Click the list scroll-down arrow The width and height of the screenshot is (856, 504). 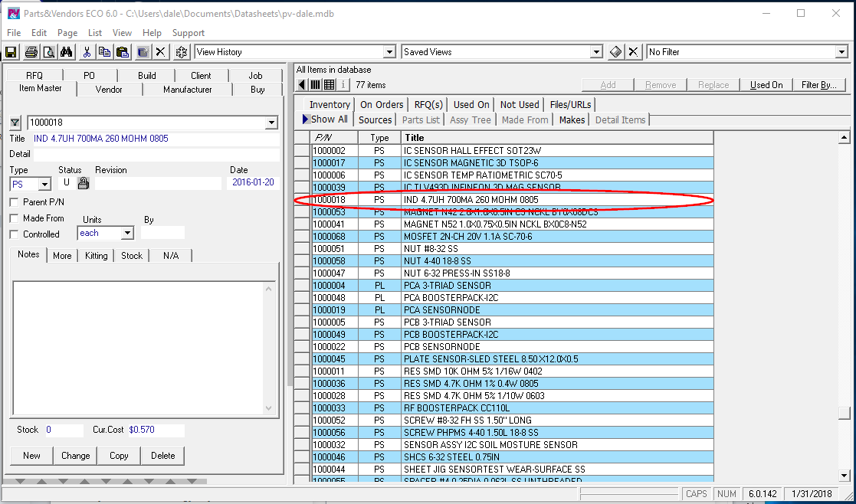844,476
